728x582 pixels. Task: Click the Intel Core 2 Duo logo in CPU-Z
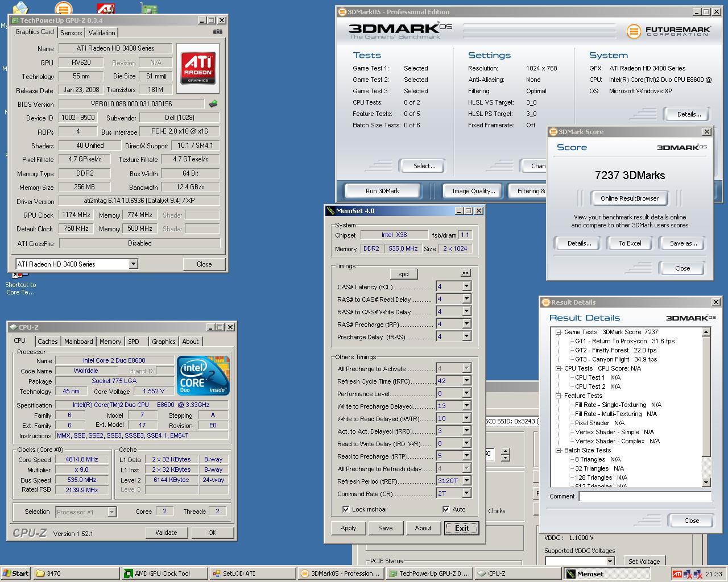[203, 376]
